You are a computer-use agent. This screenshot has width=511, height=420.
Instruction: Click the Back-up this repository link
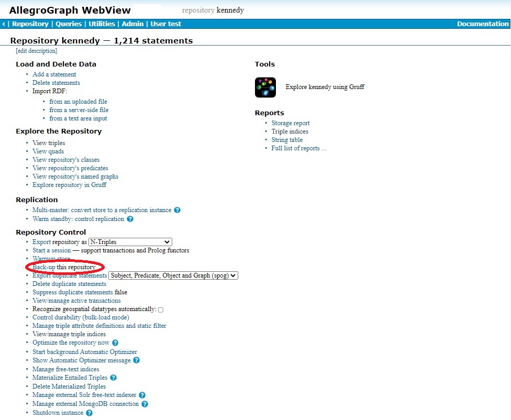click(44, 267)
